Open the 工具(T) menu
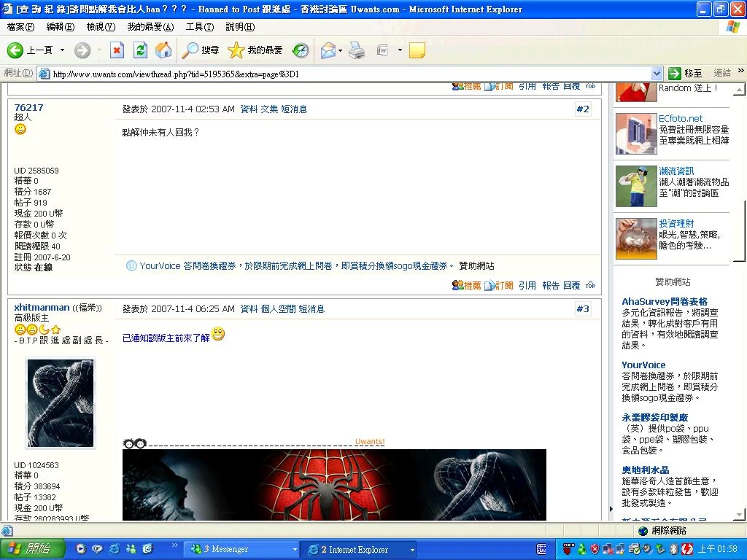This screenshot has width=747, height=560. 200,27
